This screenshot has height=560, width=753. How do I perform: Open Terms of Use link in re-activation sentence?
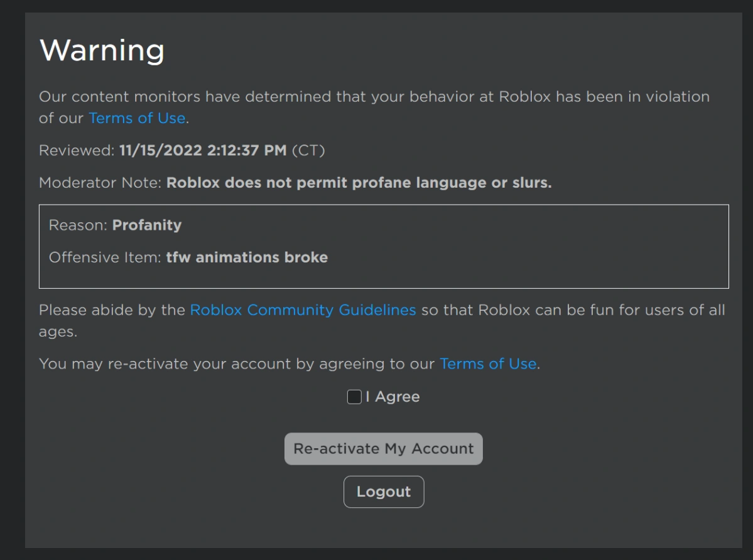[x=488, y=364]
